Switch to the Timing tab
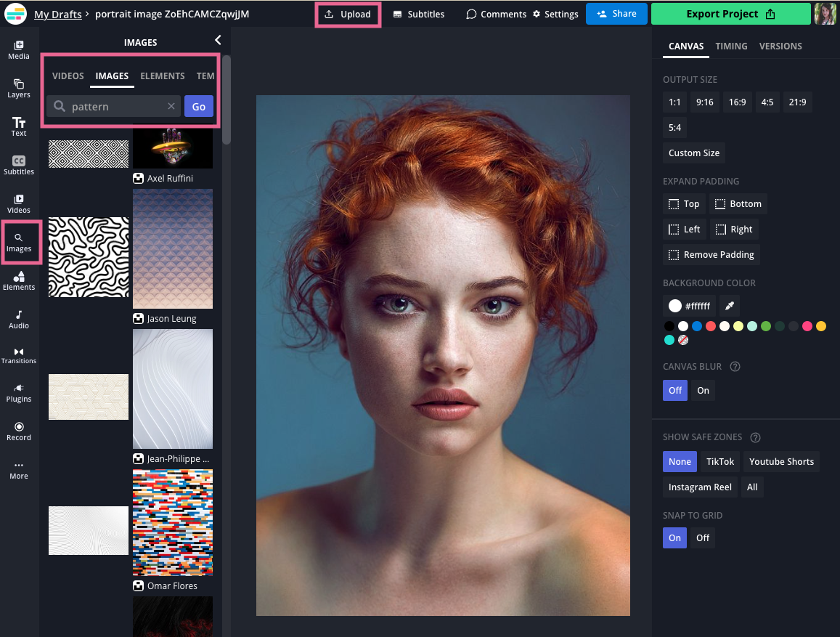The image size is (840, 637). 731,46
